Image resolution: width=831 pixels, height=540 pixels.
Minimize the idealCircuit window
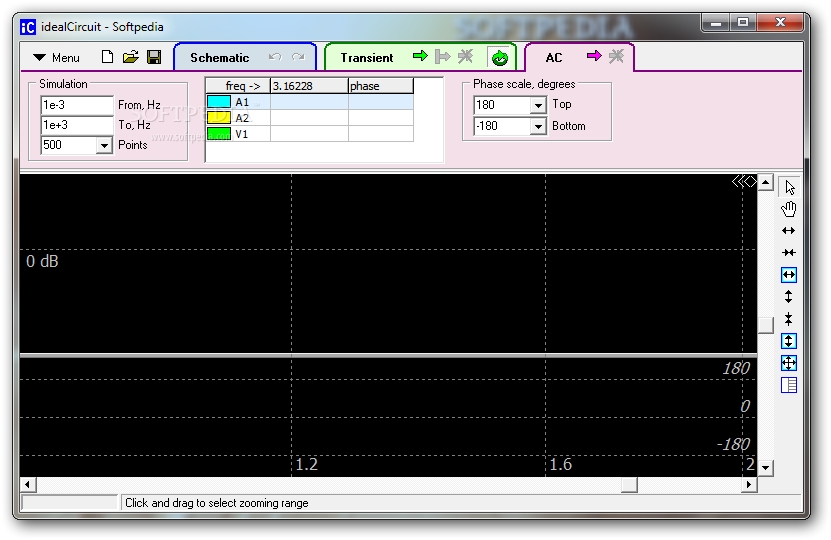tap(715, 22)
